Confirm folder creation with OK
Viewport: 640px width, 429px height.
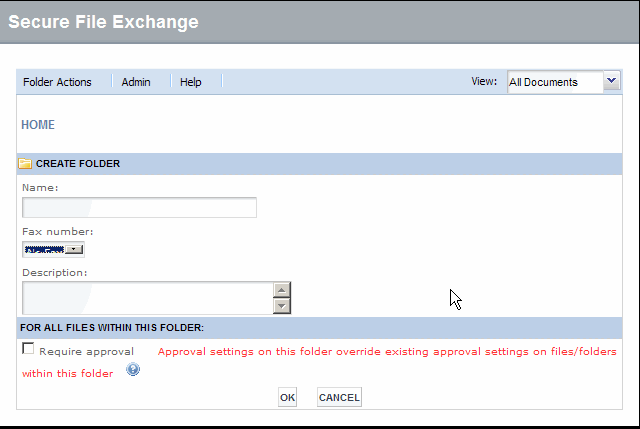pos(287,397)
